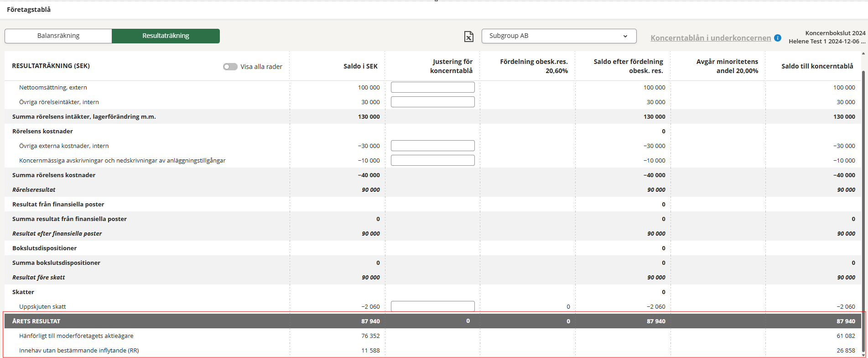Select the Summa rörelsens kostnader row
868x358 pixels.
pos(54,175)
